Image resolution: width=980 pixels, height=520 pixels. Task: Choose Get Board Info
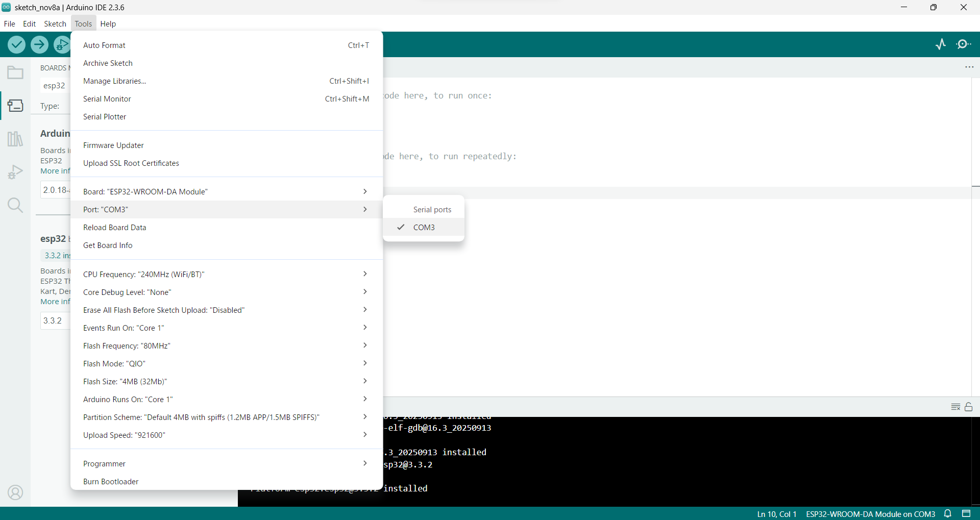coord(227,245)
